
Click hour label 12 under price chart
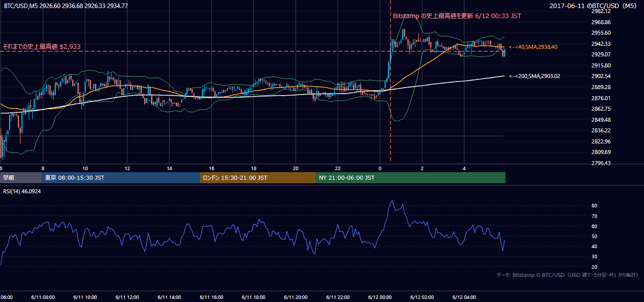click(x=127, y=169)
